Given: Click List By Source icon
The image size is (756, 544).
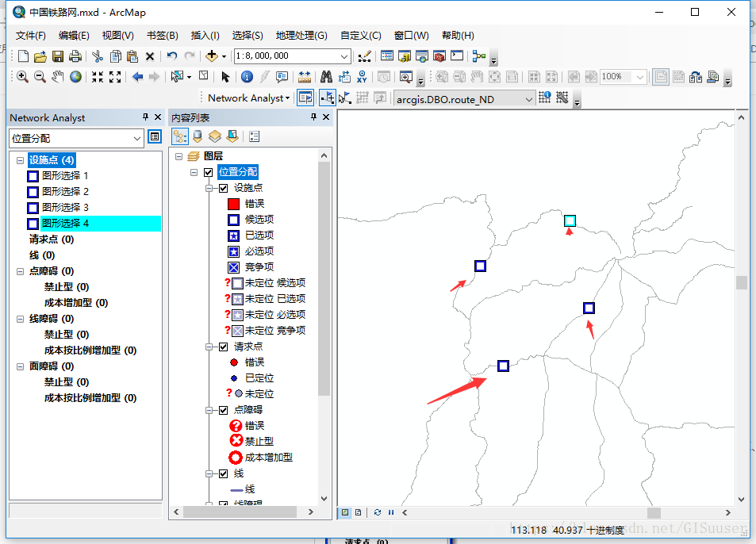Looking at the screenshot, I should (198, 137).
